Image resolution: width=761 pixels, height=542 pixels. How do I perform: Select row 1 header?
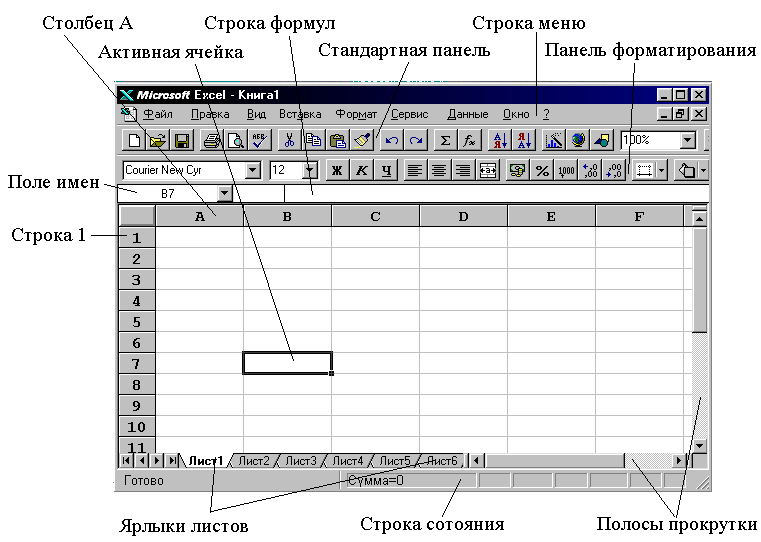coord(137,238)
